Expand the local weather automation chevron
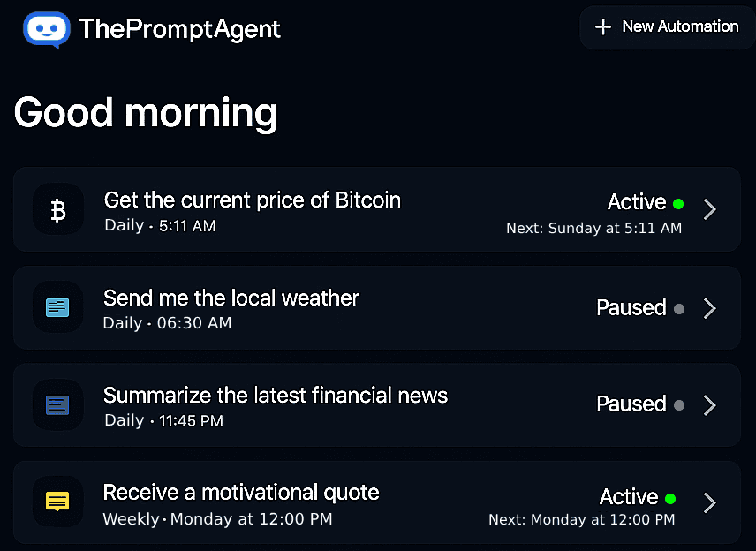The width and height of the screenshot is (756, 551). coord(709,308)
